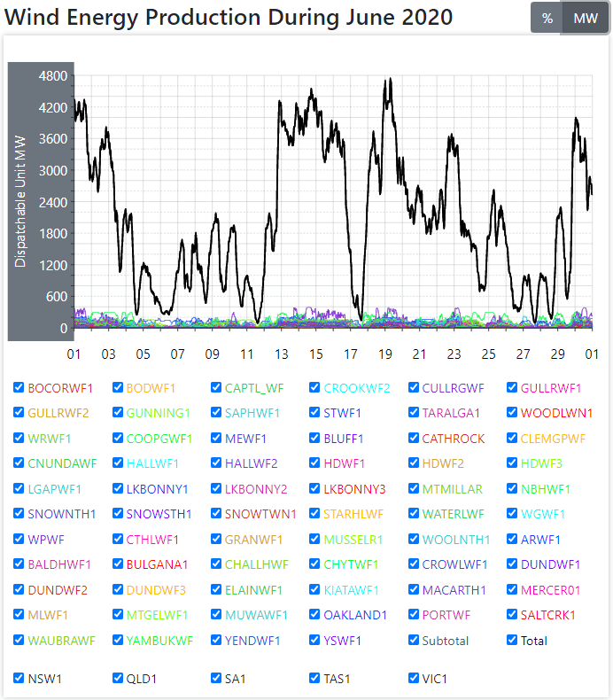Click the 4800 value on the y-axis
This screenshot has height=700, width=613.
[x=52, y=76]
